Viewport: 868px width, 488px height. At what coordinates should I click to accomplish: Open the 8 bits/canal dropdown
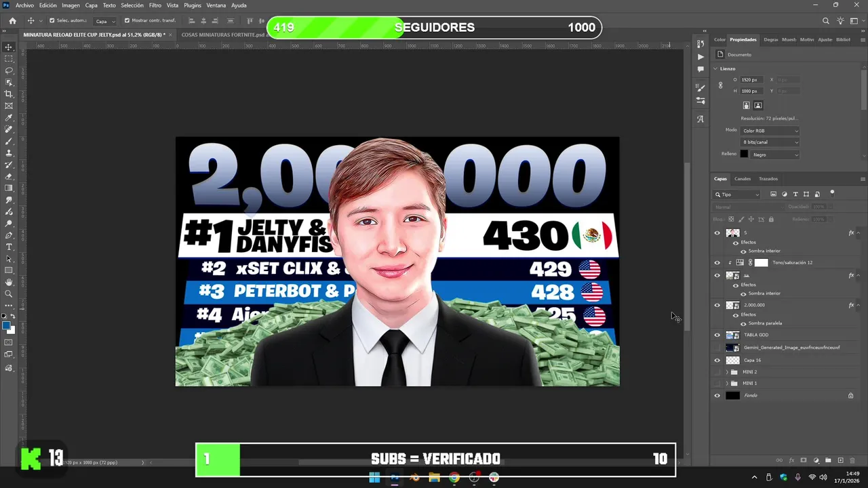point(770,142)
